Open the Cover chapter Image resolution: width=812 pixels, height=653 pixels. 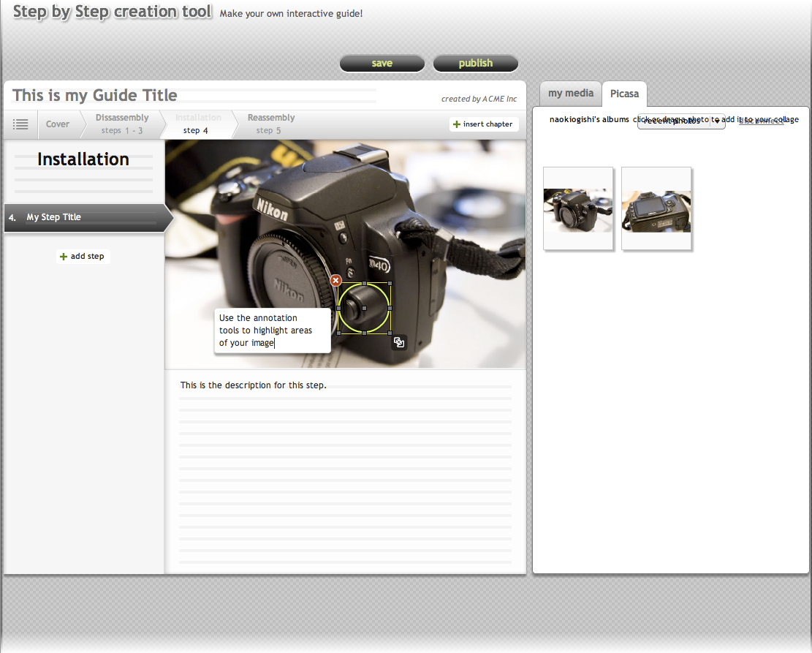tap(58, 124)
